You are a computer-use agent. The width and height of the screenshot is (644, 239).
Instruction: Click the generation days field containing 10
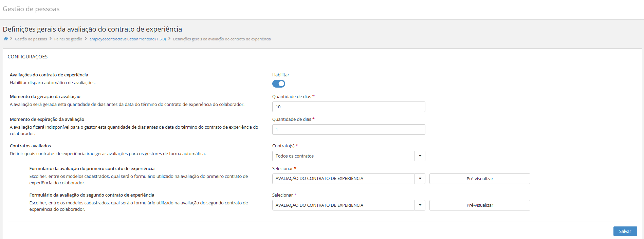pos(348,107)
